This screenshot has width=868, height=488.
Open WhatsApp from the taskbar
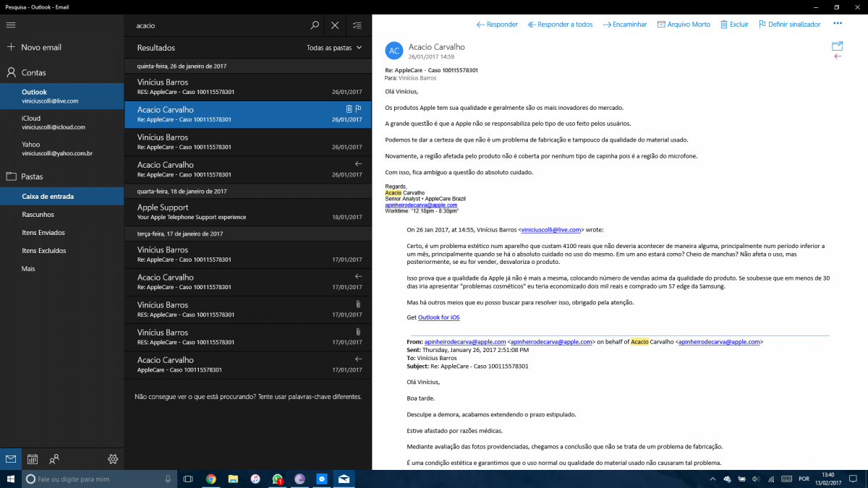(x=278, y=479)
